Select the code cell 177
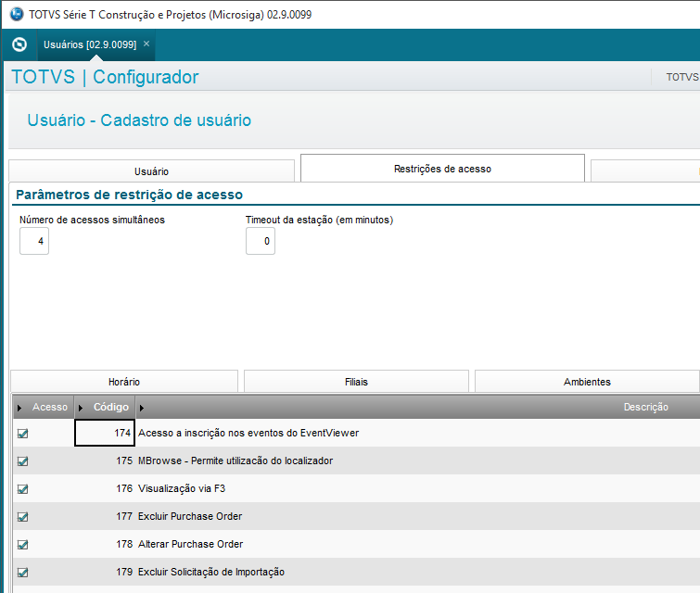The width and height of the screenshot is (700, 593). click(x=105, y=516)
